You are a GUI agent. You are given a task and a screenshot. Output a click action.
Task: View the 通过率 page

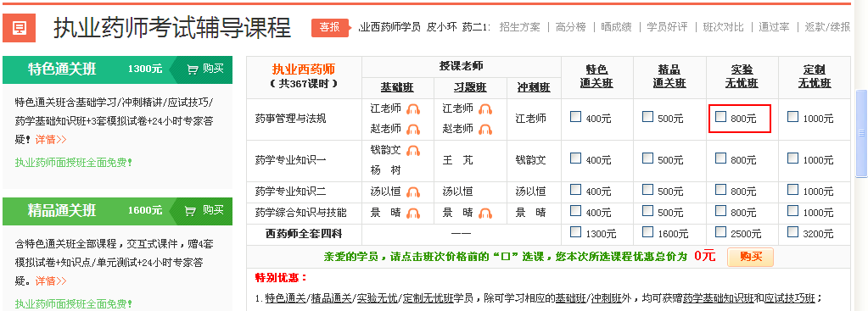(x=774, y=26)
